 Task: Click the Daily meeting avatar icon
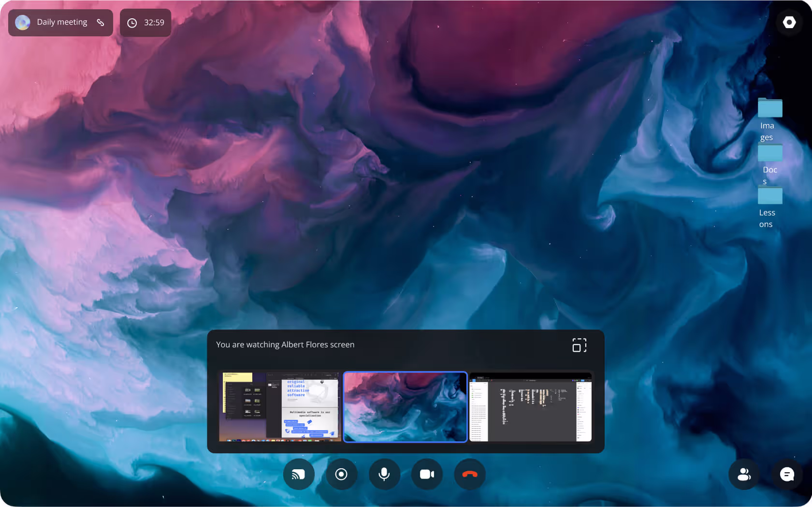point(23,22)
